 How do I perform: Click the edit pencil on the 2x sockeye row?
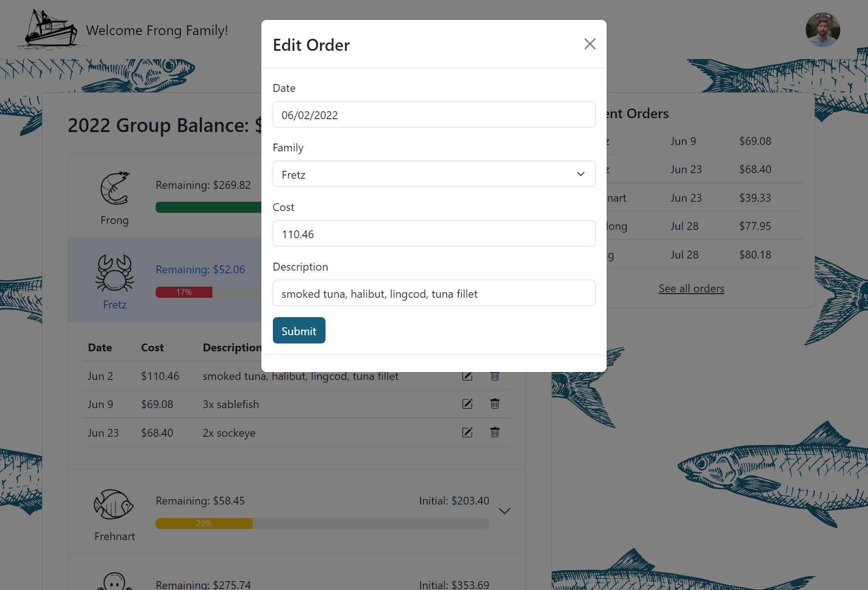(467, 432)
